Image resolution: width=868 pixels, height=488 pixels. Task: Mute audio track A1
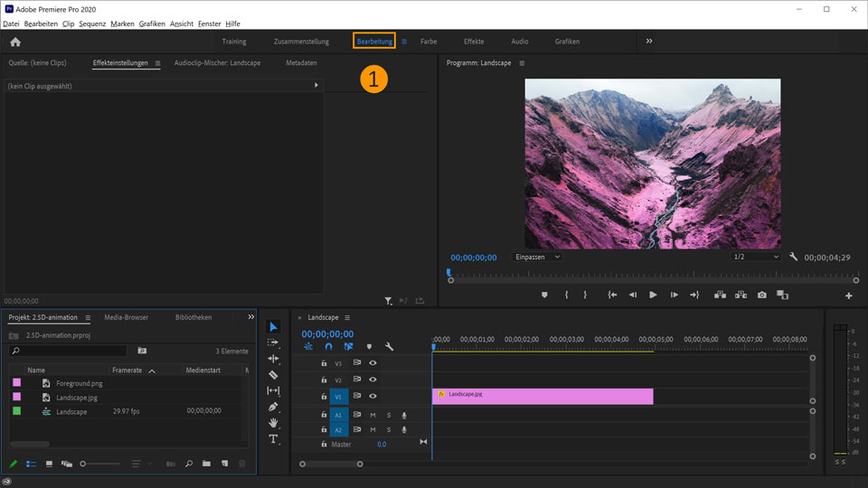pos(373,416)
